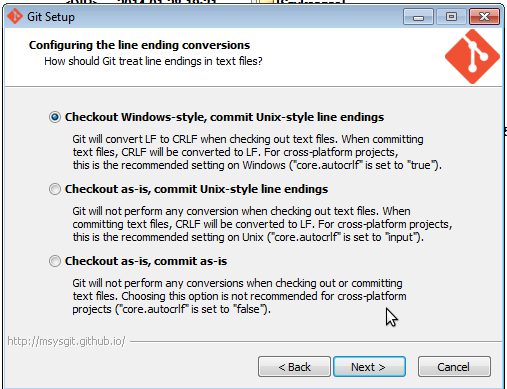
Task: Select Checkout Windows-style, commit Unix-style radio button
Action: tap(55, 117)
